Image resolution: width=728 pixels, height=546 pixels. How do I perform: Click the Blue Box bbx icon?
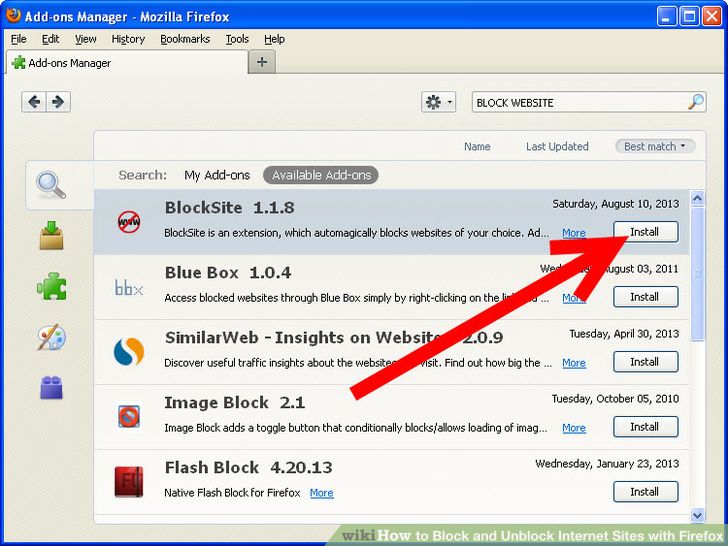(129, 288)
